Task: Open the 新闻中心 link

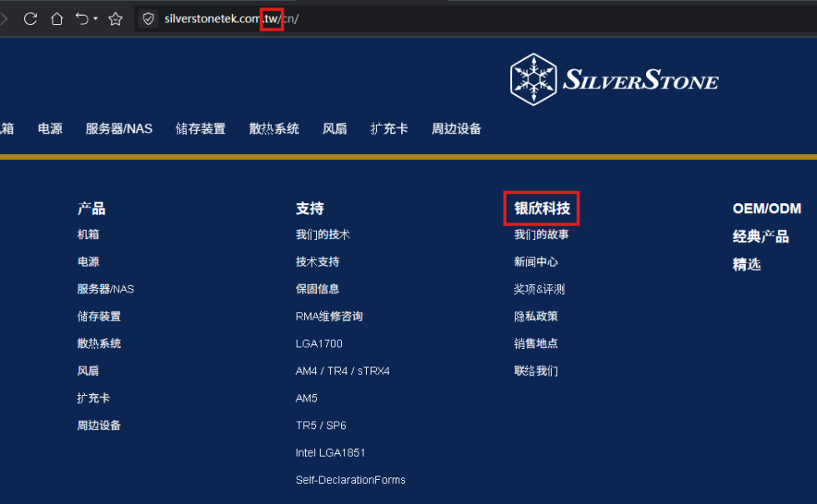Action: (x=535, y=262)
